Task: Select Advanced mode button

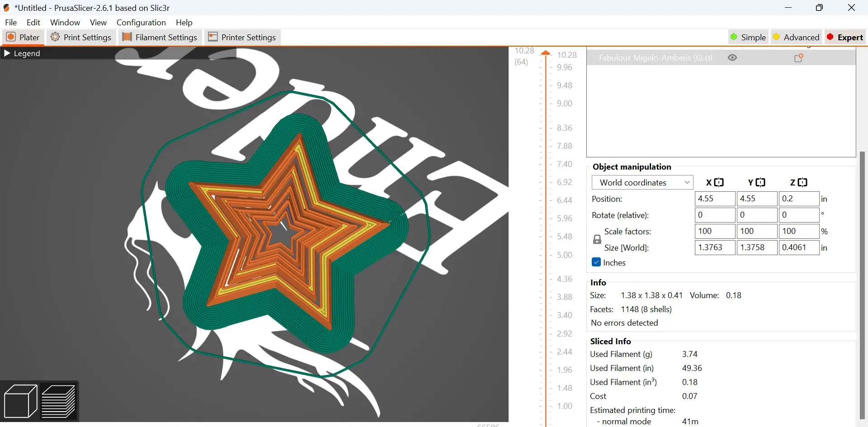Action: 796,37
